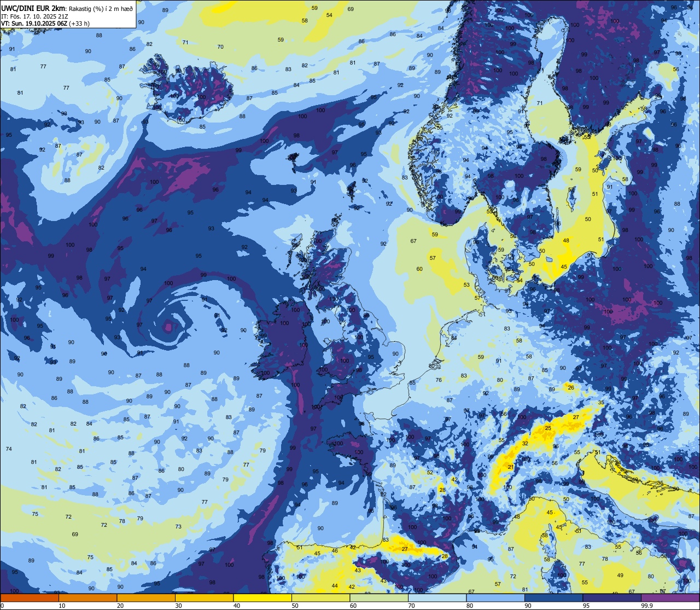The width and height of the screenshot is (700, 610).
Task: Click the 30–40 amber legend swatch
Action: pyautogui.click(x=205, y=597)
